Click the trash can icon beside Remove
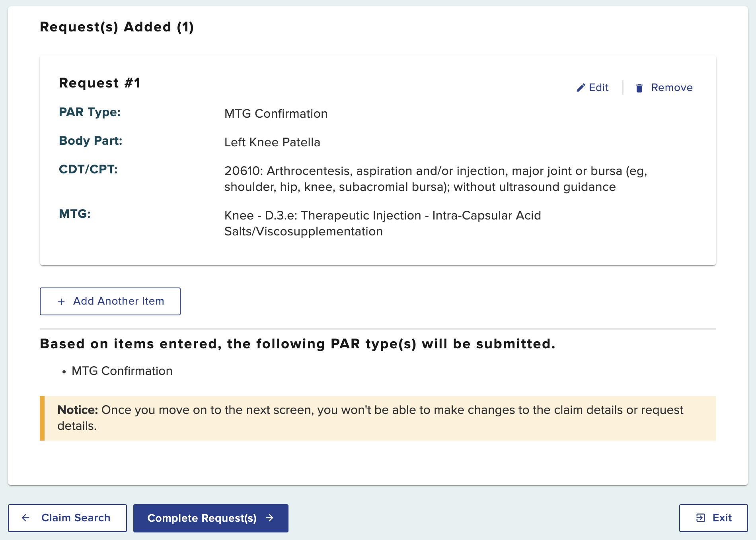The width and height of the screenshot is (756, 540). (x=639, y=88)
